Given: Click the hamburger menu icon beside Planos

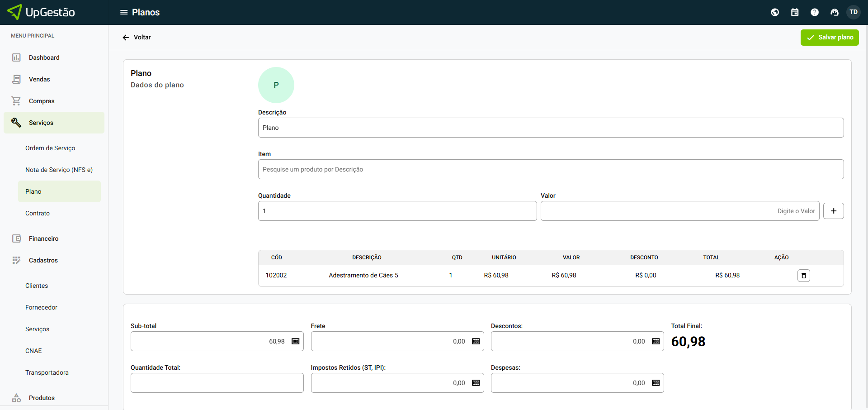Looking at the screenshot, I should (123, 12).
